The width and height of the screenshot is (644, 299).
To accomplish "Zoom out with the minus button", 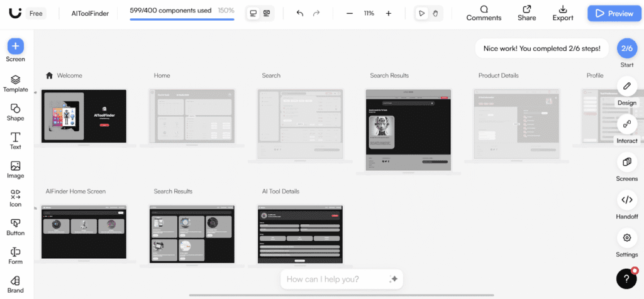I will (350, 13).
